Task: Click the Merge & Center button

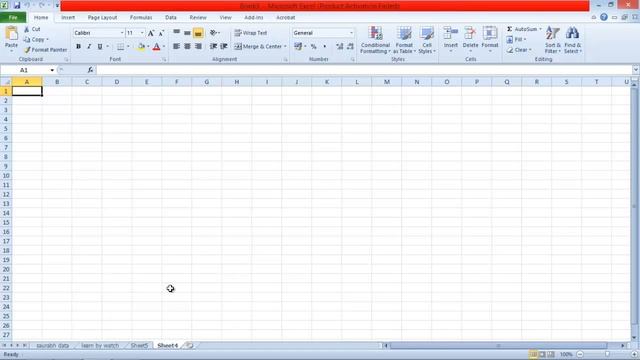Action: click(x=258, y=47)
